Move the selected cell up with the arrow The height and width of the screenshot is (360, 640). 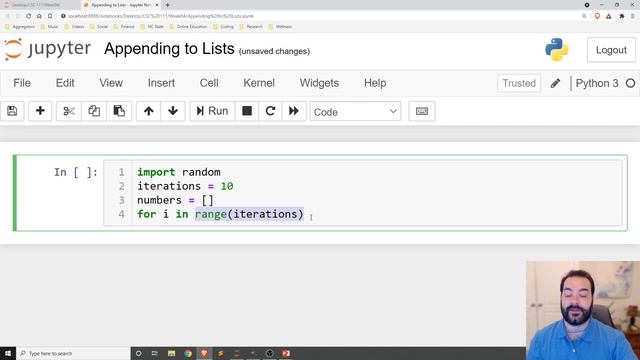[149, 111]
